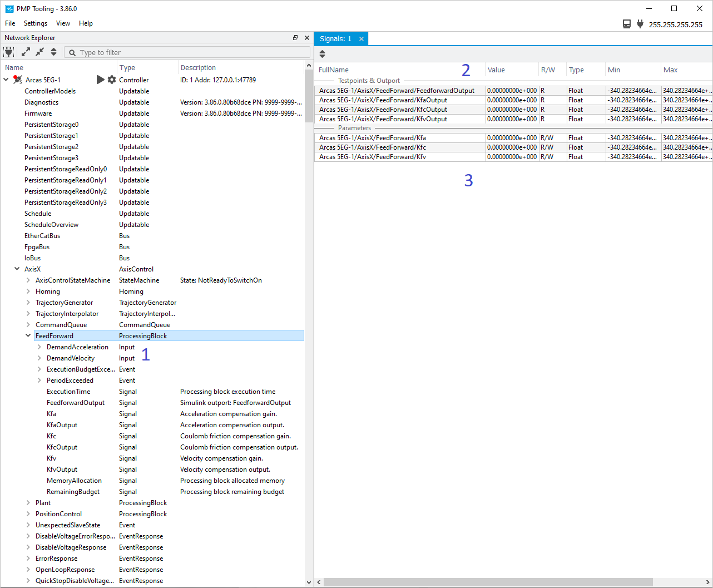Select the KfvOutput row in Signals table
713x588 pixels.
click(x=513, y=118)
